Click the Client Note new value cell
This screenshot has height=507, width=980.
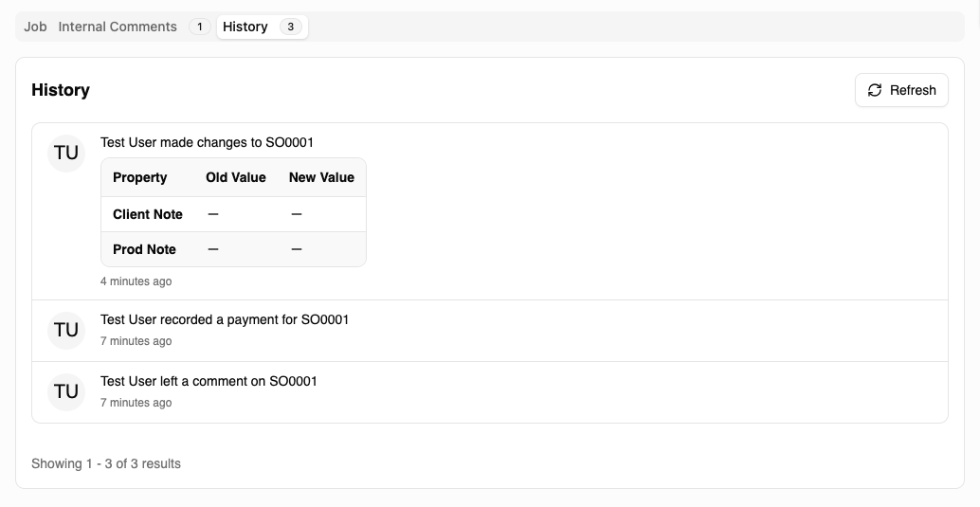tap(297, 214)
